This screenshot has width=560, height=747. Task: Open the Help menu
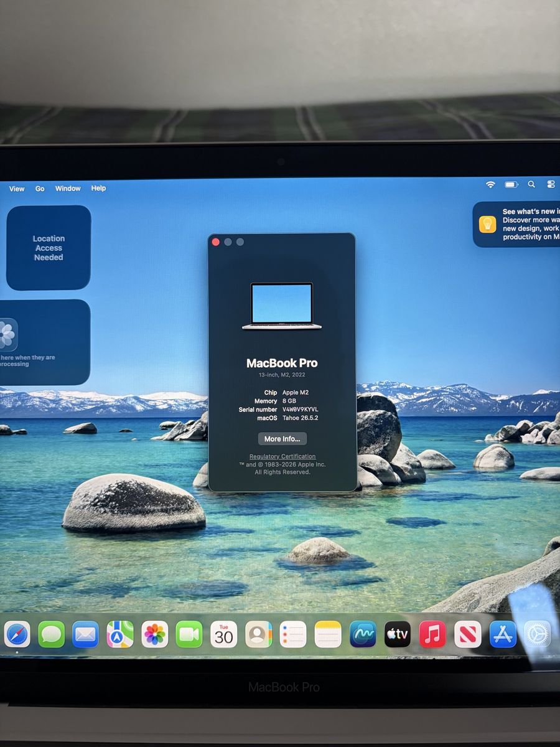pos(98,189)
